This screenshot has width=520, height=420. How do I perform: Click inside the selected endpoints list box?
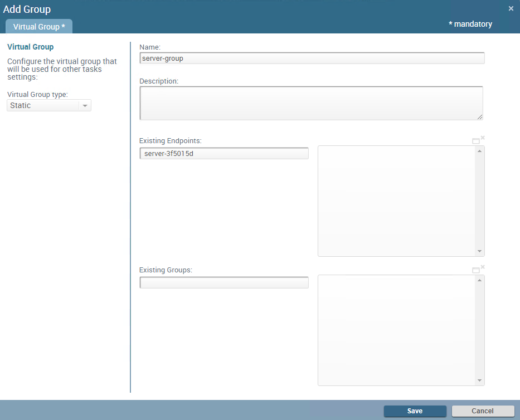pyautogui.click(x=396, y=201)
